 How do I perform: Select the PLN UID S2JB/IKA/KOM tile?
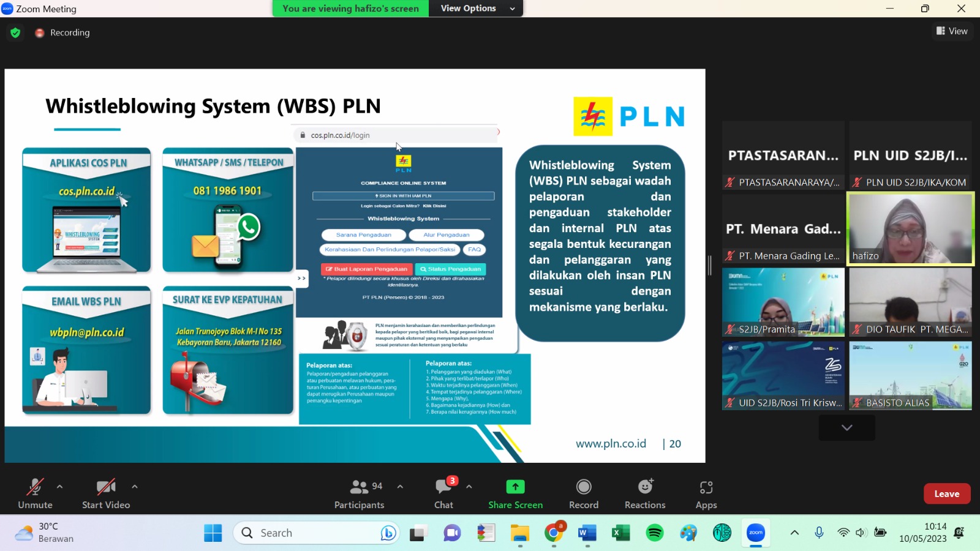click(910, 155)
